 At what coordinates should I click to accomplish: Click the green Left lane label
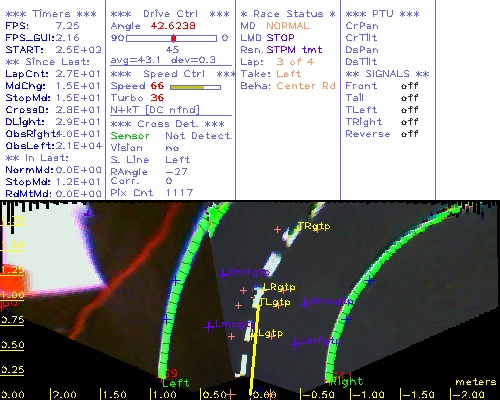coord(176,383)
